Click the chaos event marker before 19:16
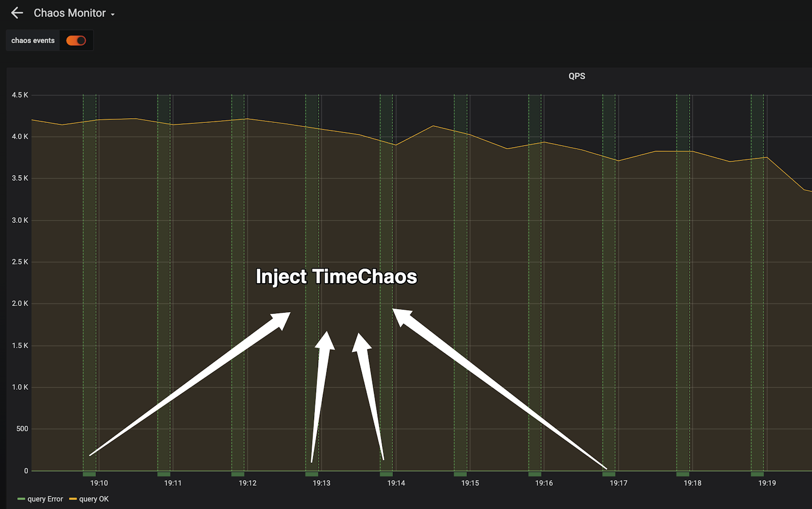The image size is (812, 509). click(x=535, y=474)
